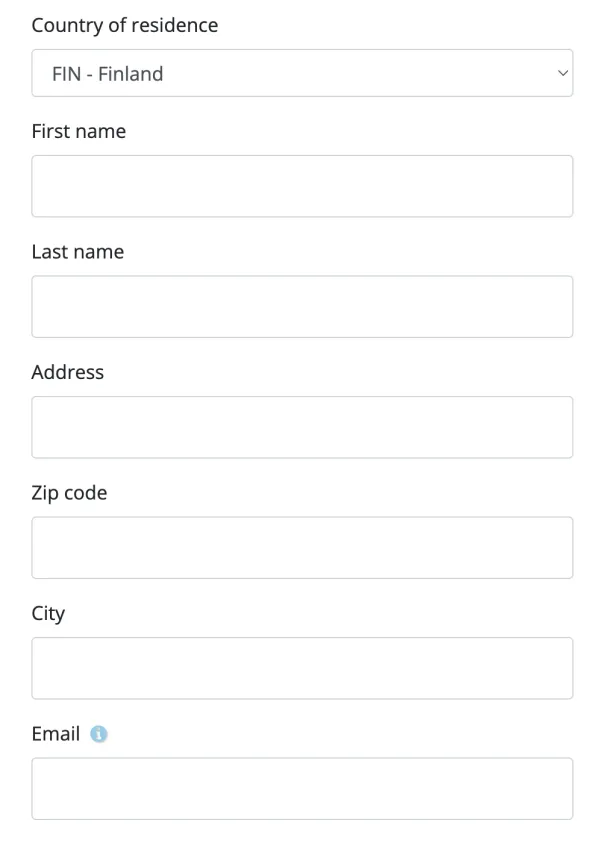Open the Email tooltip info indicator
Screen dimensions: 600x846
(x=97, y=733)
